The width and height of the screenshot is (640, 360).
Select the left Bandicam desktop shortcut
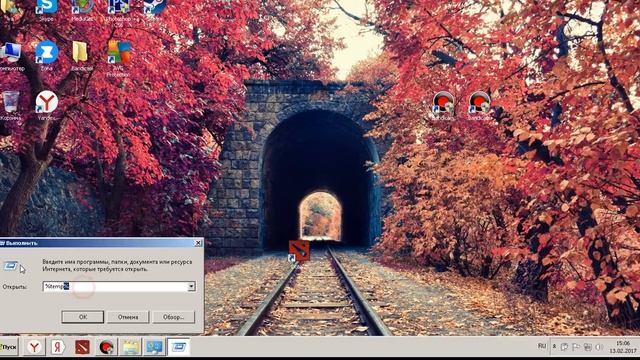coord(442,105)
